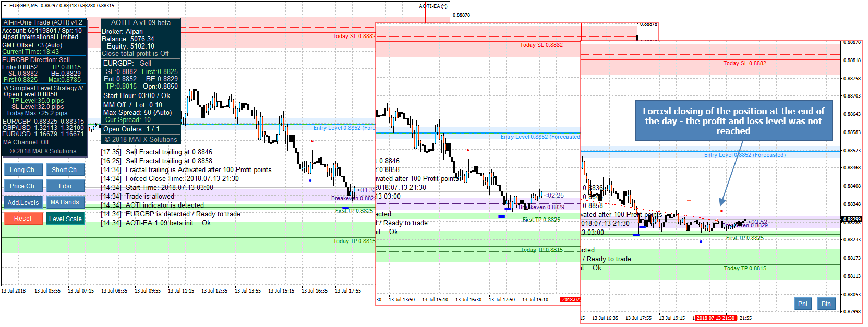
Task: Select the Fractal trailing is Activated log line
Action: coord(186,170)
